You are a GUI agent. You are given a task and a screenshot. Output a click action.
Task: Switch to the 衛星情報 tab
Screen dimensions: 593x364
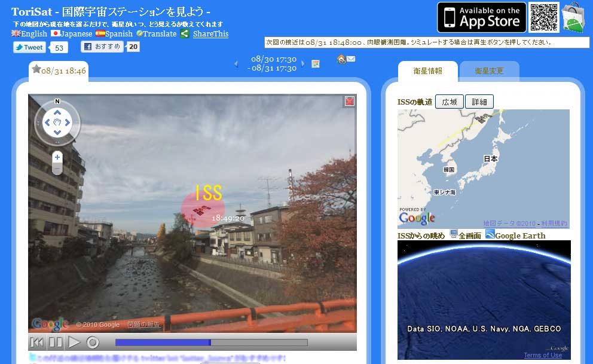pyautogui.click(x=428, y=71)
